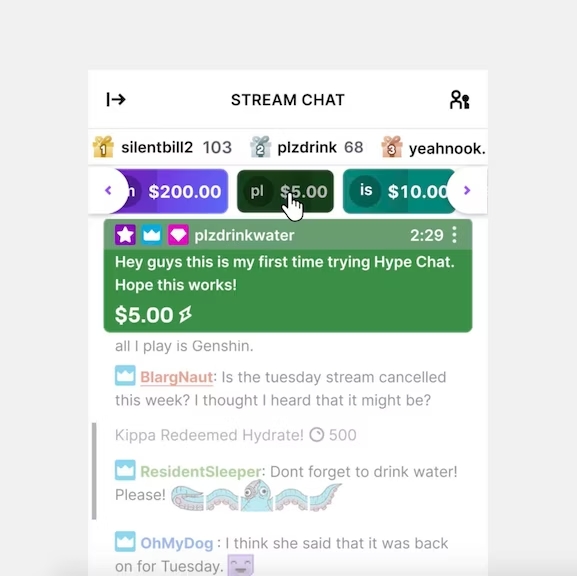Click plzdrinkwater's pink diamond badge
This screenshot has height=576, width=577.
tap(178, 235)
